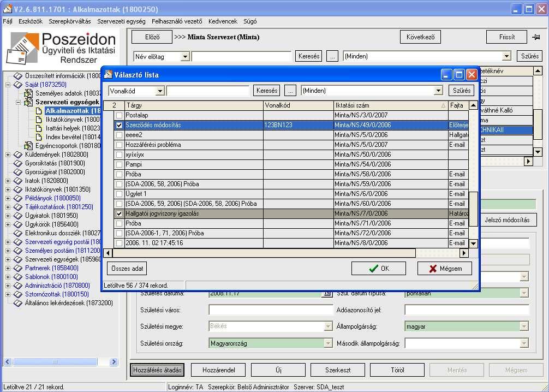This screenshot has width=549, height=392.
Task: Click the Iktatókönyvek page icon under Szervezeti egységek
Action: [x=39, y=120]
